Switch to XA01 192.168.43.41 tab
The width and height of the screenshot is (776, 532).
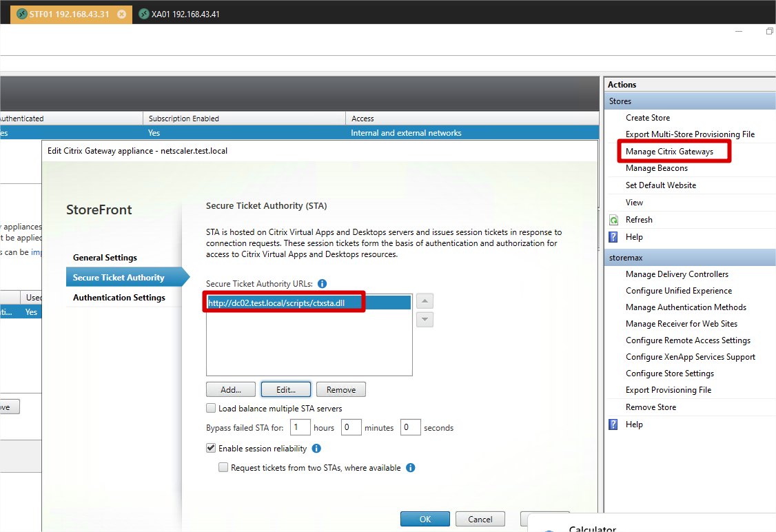178,14
